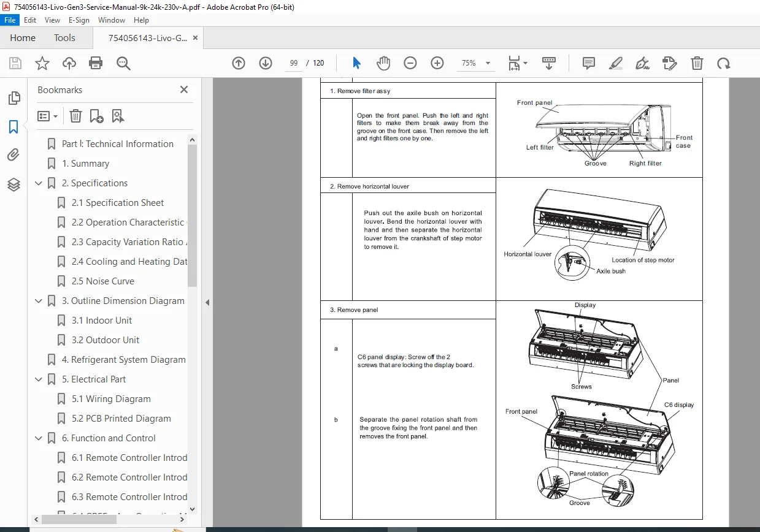Switch to the Tools tab
This screenshot has height=532, width=760.
64,38
